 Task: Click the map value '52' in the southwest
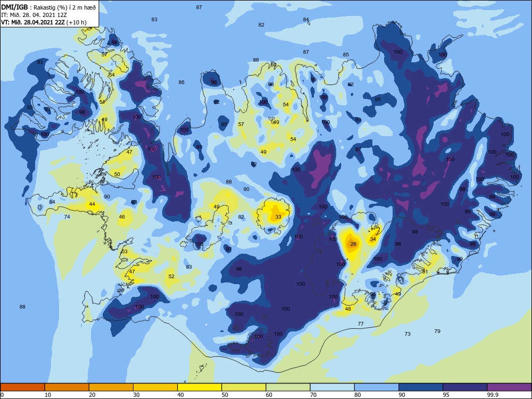172,277
